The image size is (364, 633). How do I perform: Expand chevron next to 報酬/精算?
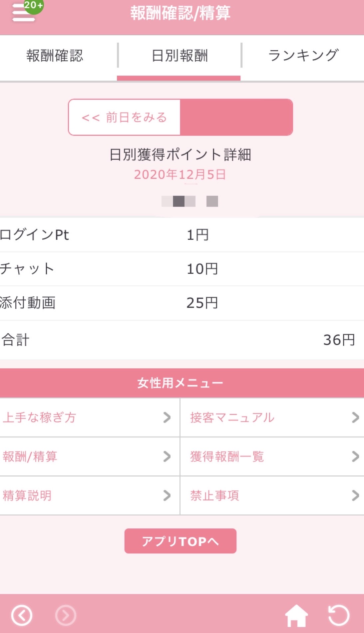tap(167, 456)
